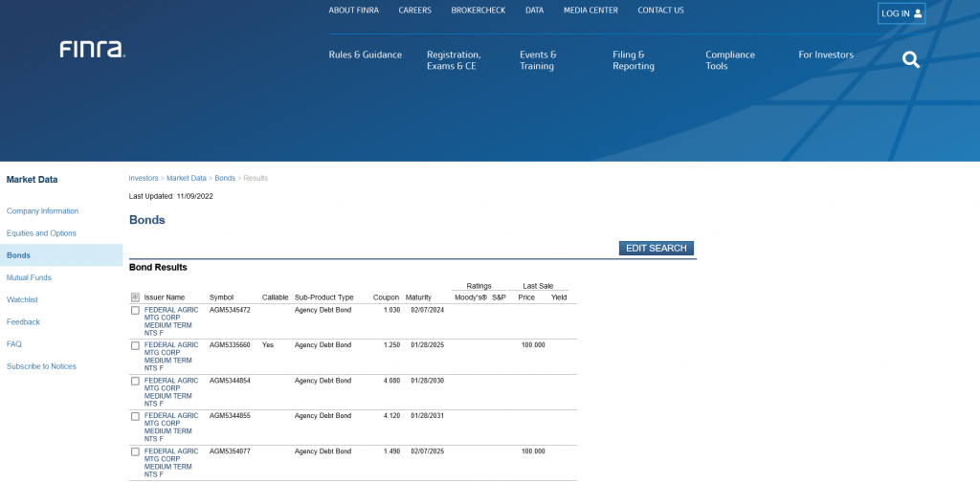Open the CONTACT US top link
The image size is (980, 483).
click(660, 11)
